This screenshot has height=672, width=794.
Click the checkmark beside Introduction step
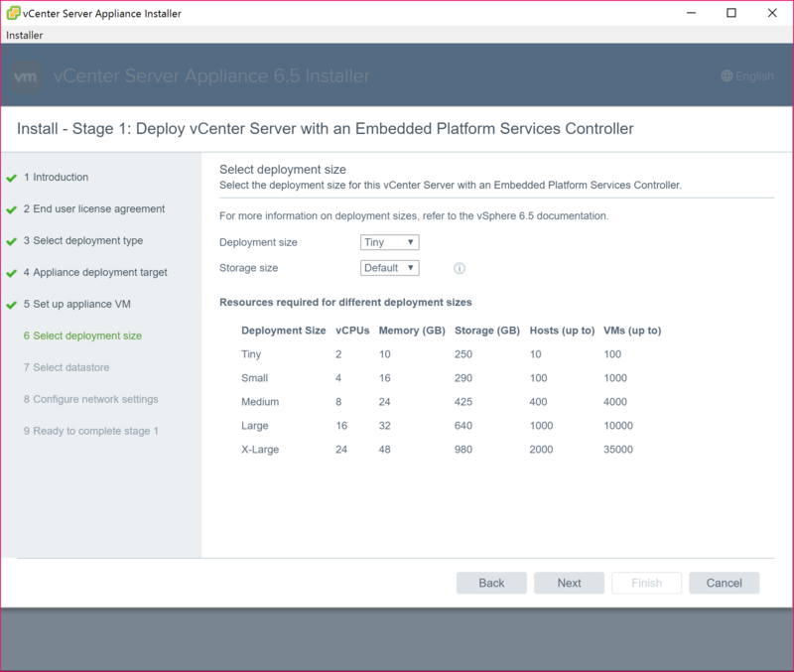12,178
